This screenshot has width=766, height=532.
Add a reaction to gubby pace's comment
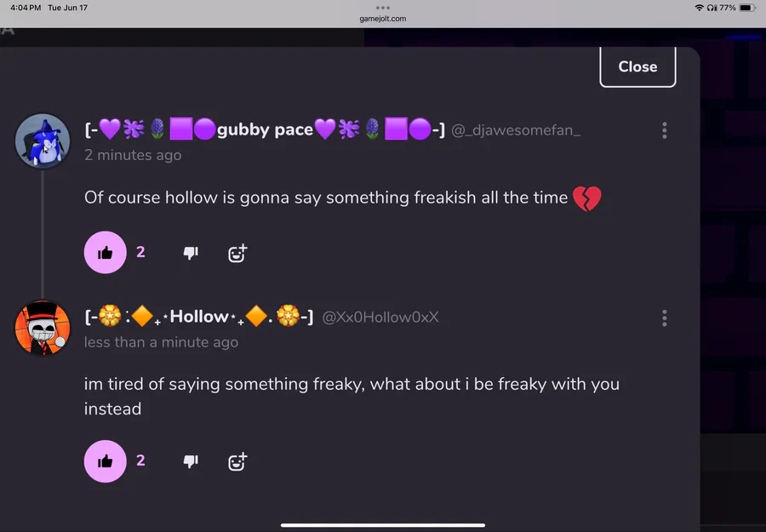[x=237, y=253]
